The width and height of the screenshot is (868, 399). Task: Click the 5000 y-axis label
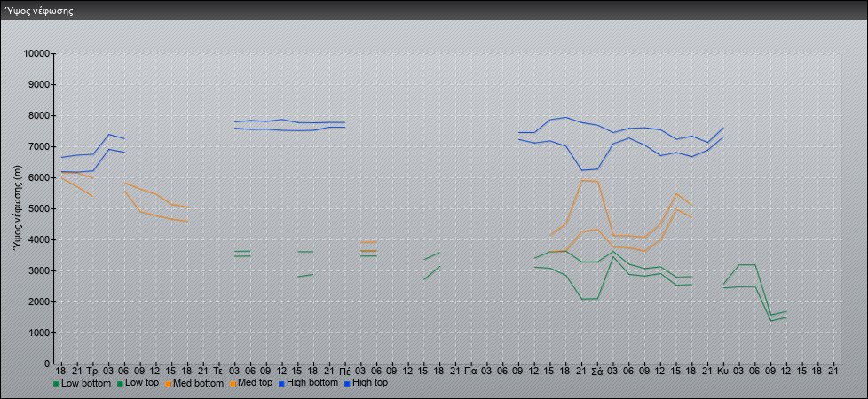(39, 208)
